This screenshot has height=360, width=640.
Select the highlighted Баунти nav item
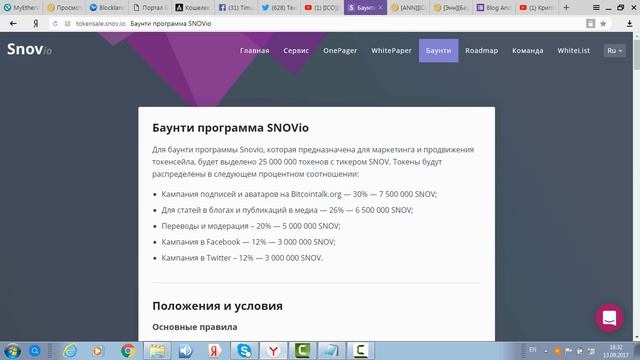tap(438, 51)
